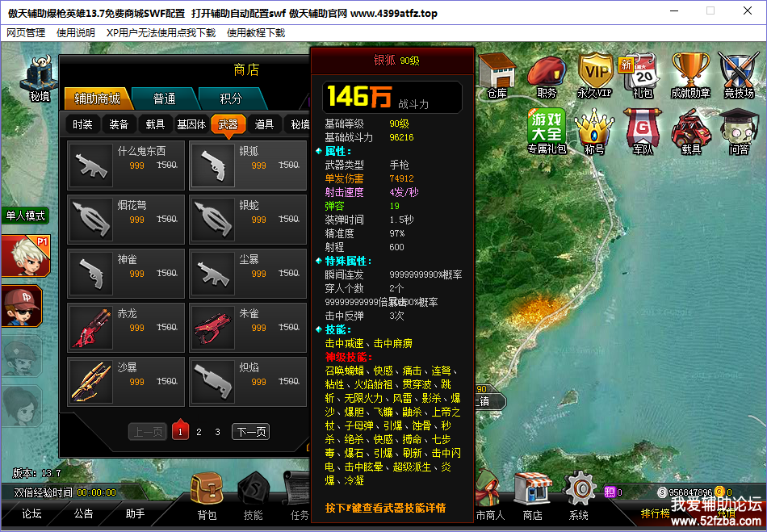This screenshot has width=767, height=532.
Task: Open the 商店 shop icon in bottom bar
Action: 533,496
